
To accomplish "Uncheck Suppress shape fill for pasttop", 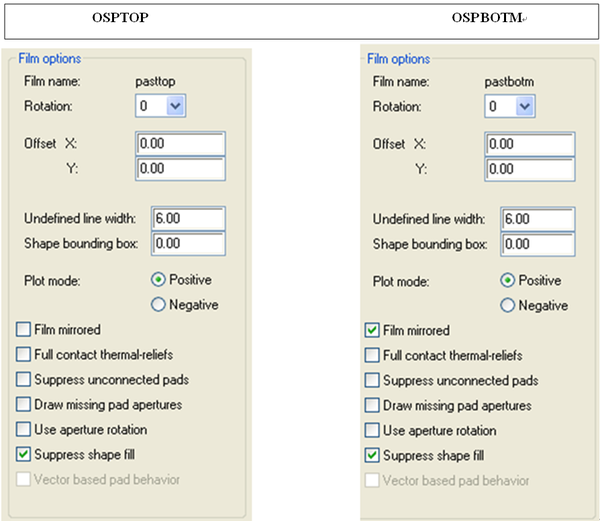I will 23,455.
